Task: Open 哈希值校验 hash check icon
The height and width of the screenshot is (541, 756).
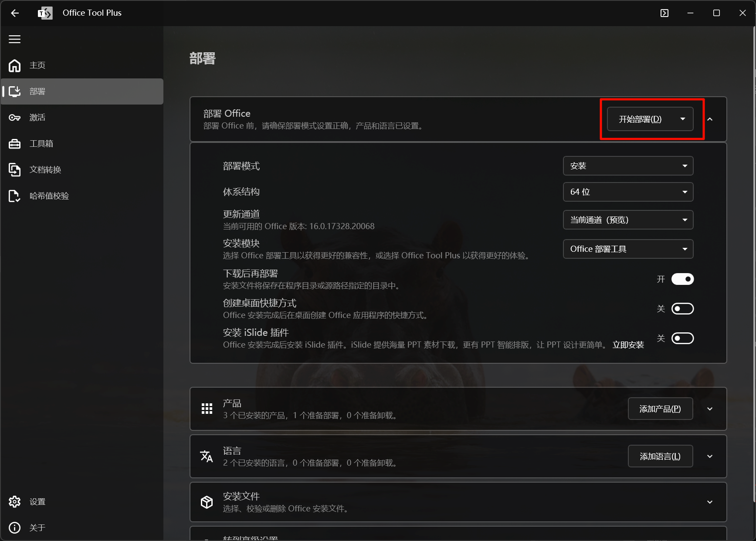Action: [x=15, y=196]
